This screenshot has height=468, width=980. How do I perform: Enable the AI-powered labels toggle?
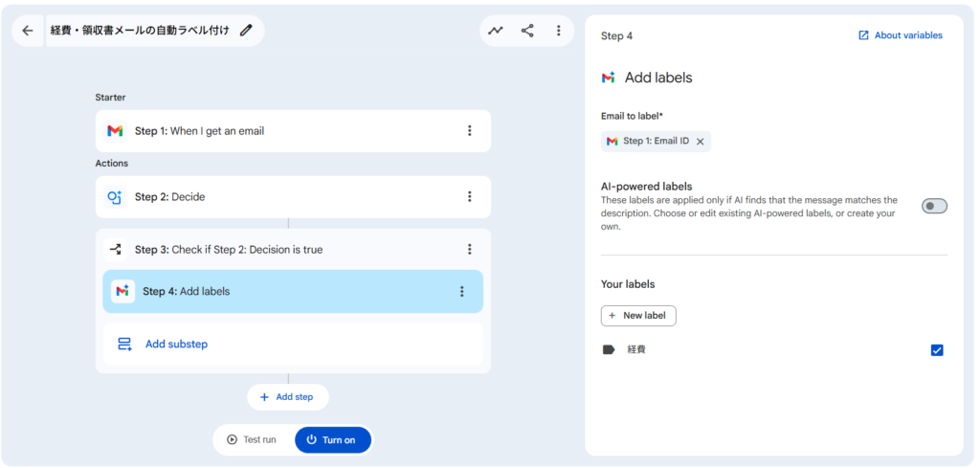934,206
